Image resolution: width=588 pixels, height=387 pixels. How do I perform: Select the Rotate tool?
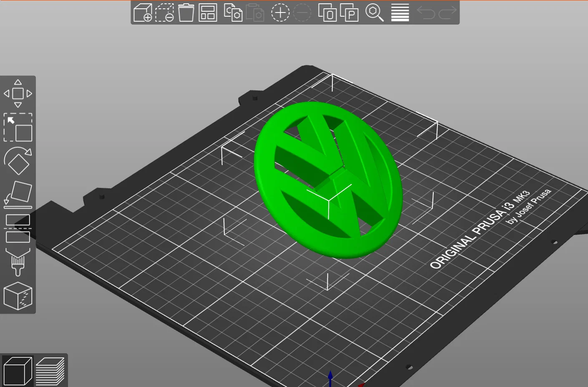[x=18, y=161]
